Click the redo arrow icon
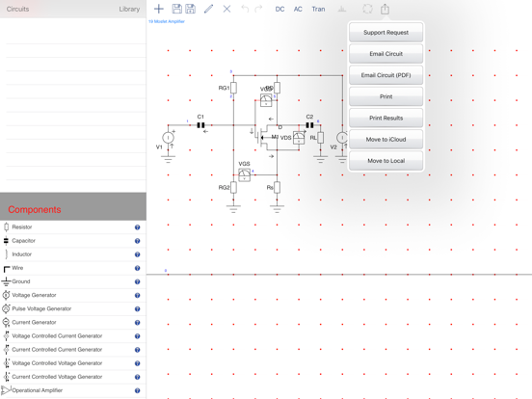This screenshot has width=532, height=399. tap(258, 9)
